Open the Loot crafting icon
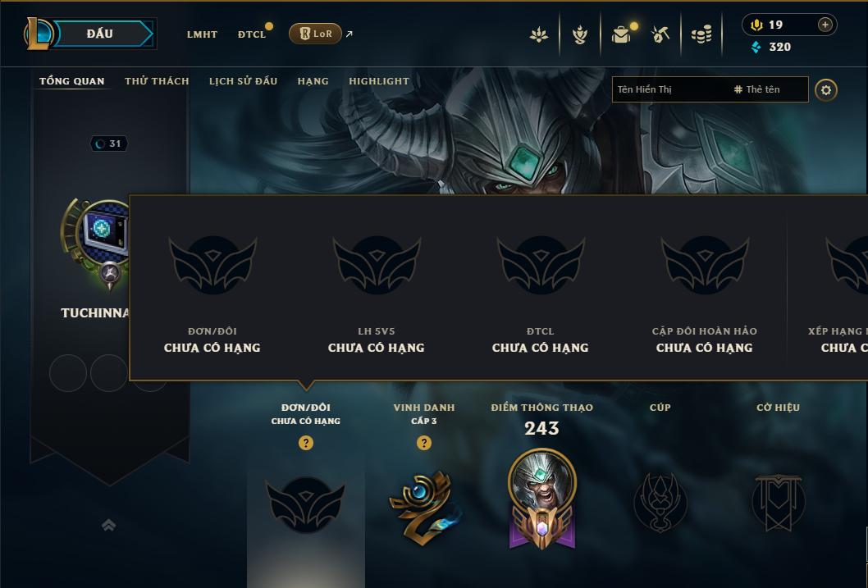The image size is (868, 588). tap(579, 35)
